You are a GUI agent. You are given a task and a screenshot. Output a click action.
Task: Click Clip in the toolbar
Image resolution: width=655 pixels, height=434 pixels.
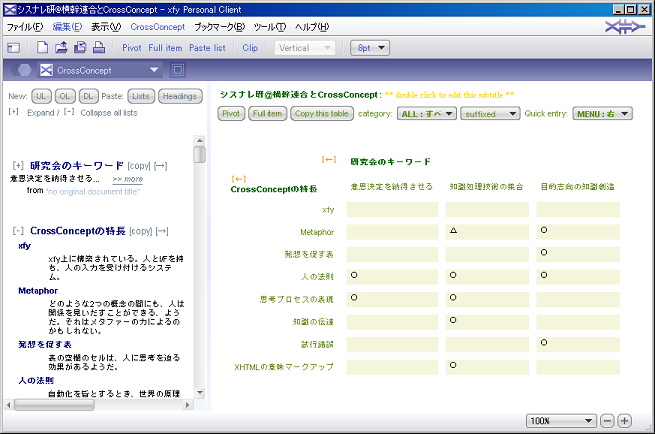pos(250,48)
